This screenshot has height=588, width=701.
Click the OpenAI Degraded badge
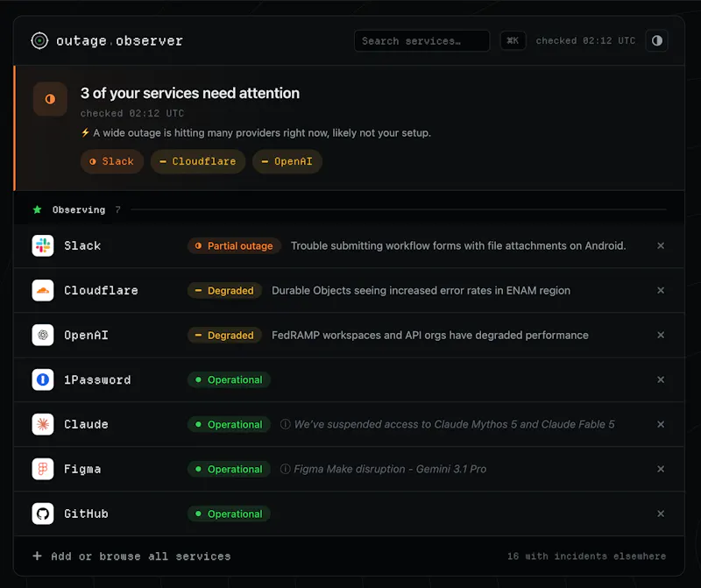(224, 336)
